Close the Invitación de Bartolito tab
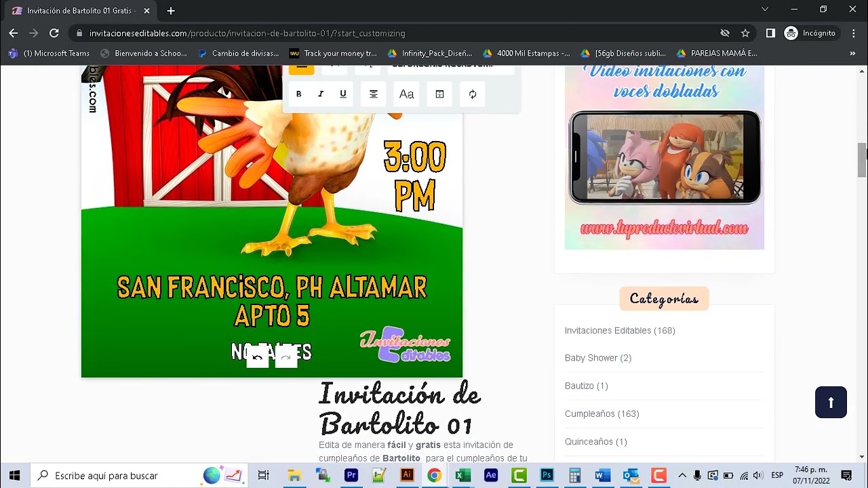This screenshot has height=488, width=868. [147, 11]
